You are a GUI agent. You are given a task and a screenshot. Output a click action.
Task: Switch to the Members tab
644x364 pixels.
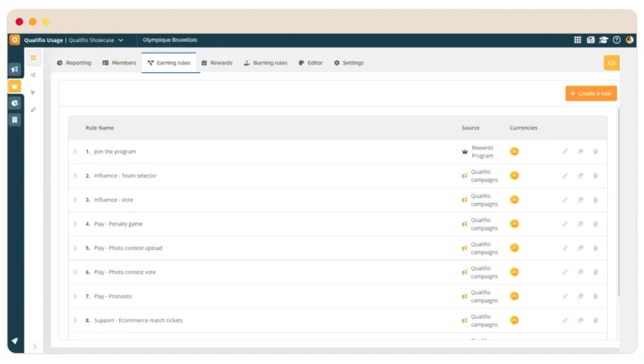pyautogui.click(x=119, y=63)
